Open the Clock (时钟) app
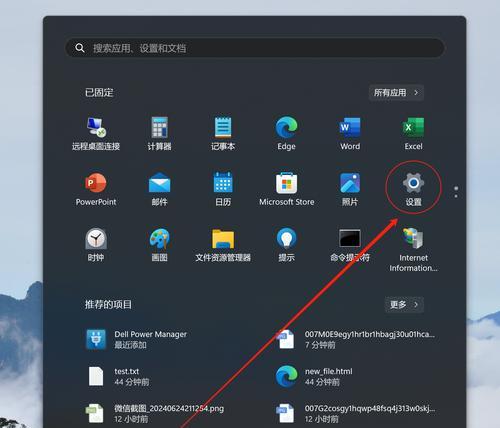 point(96,245)
